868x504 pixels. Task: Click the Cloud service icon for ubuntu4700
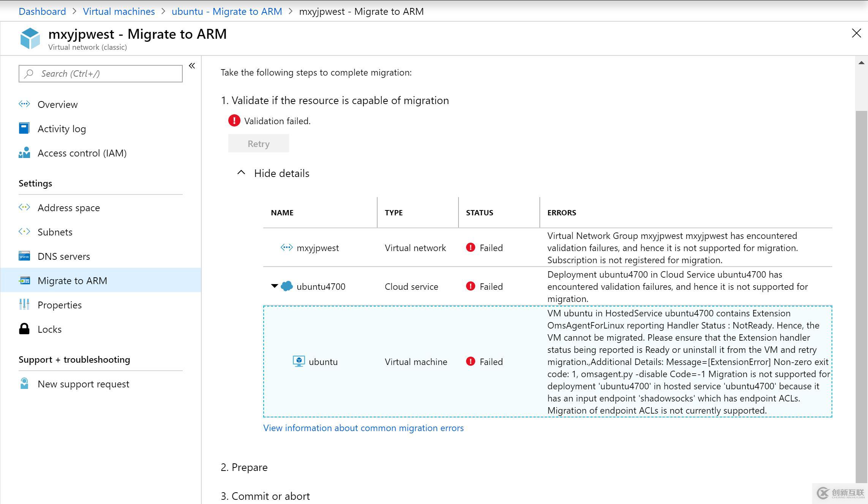tap(288, 286)
